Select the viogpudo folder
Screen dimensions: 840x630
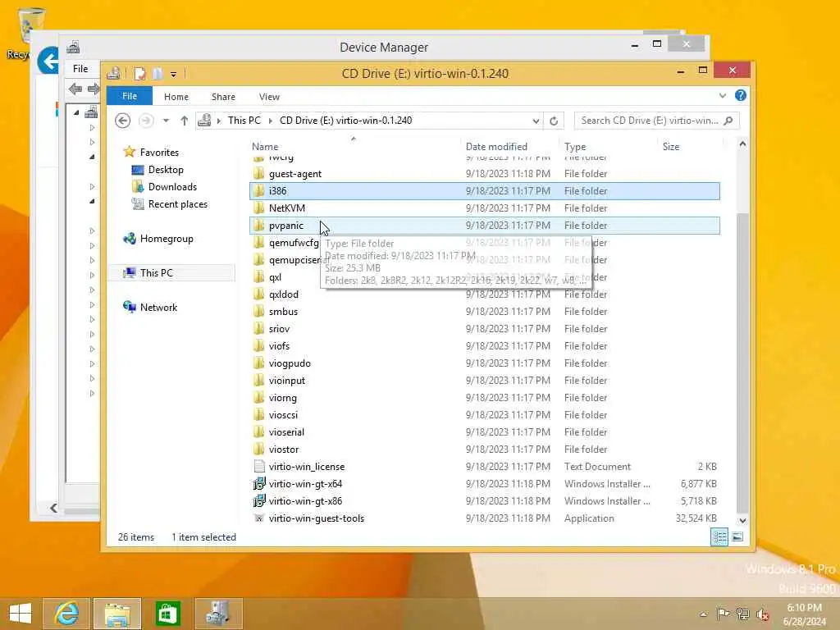point(484,363)
